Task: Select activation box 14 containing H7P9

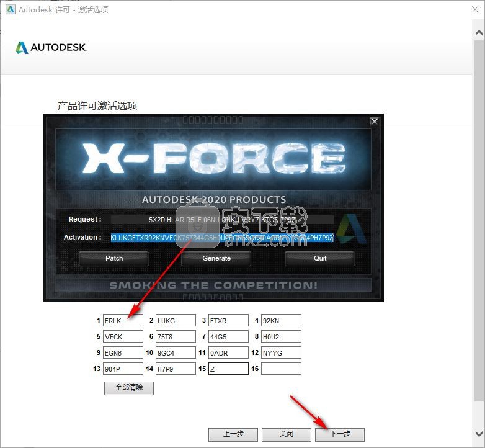Action: [x=176, y=369]
